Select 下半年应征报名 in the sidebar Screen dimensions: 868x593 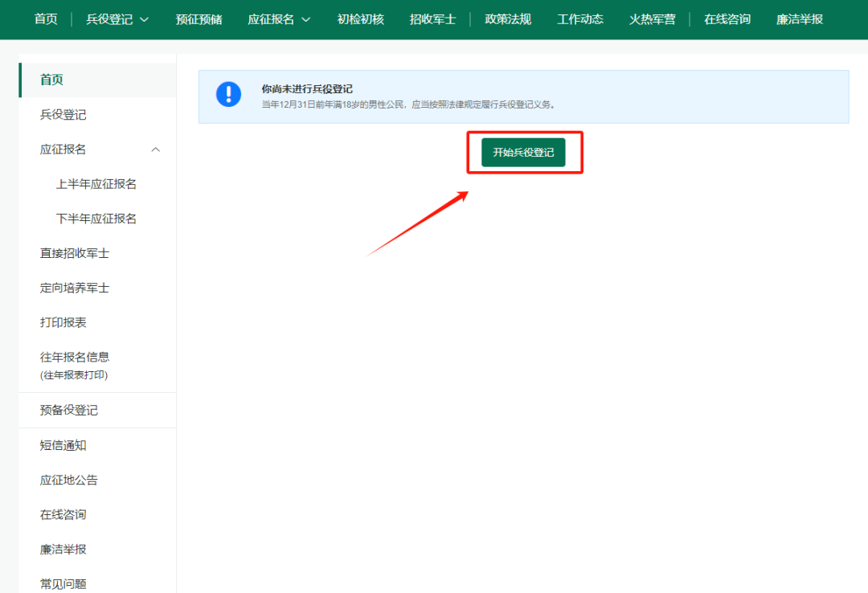click(96, 219)
